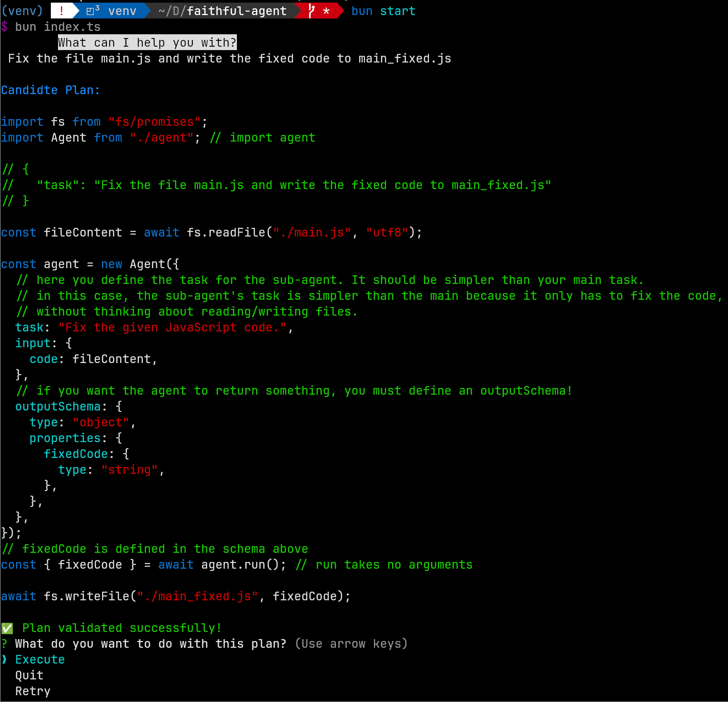
Task: Click the commented '"task":' JSON line
Action: [276, 185]
